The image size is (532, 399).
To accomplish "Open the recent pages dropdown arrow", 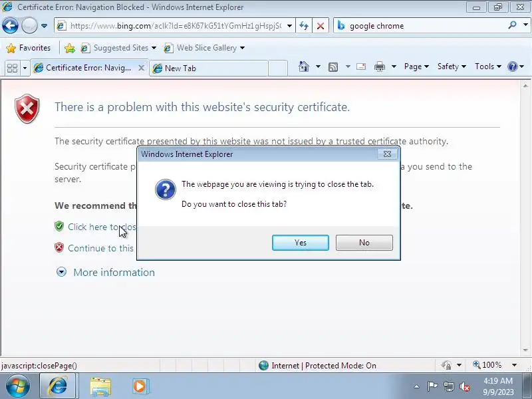I will [44, 26].
